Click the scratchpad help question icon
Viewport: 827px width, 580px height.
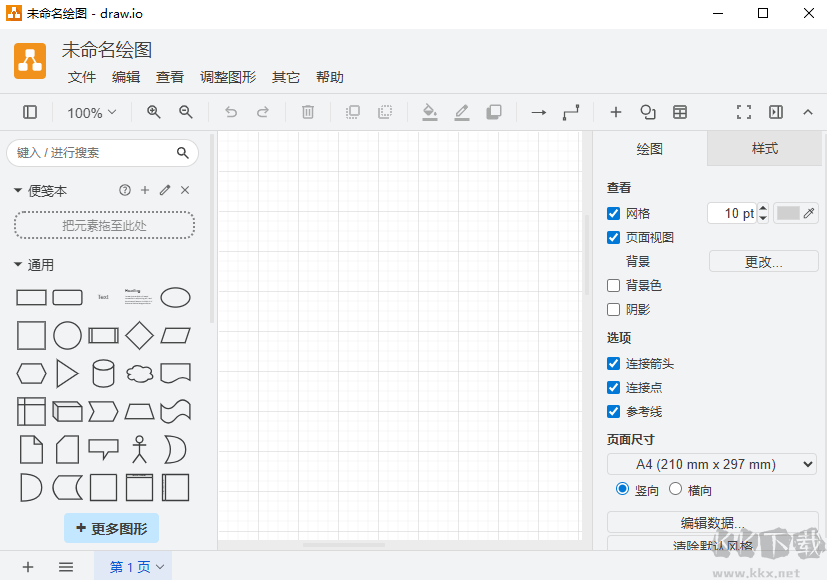tap(125, 190)
